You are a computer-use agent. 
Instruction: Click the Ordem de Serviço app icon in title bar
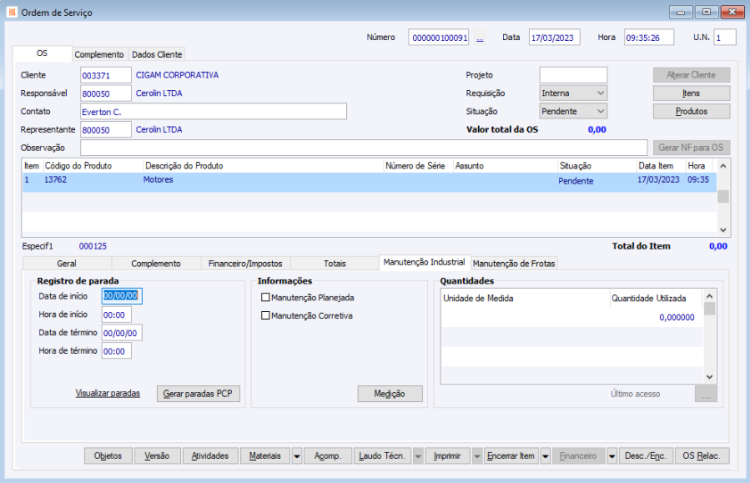(x=11, y=12)
